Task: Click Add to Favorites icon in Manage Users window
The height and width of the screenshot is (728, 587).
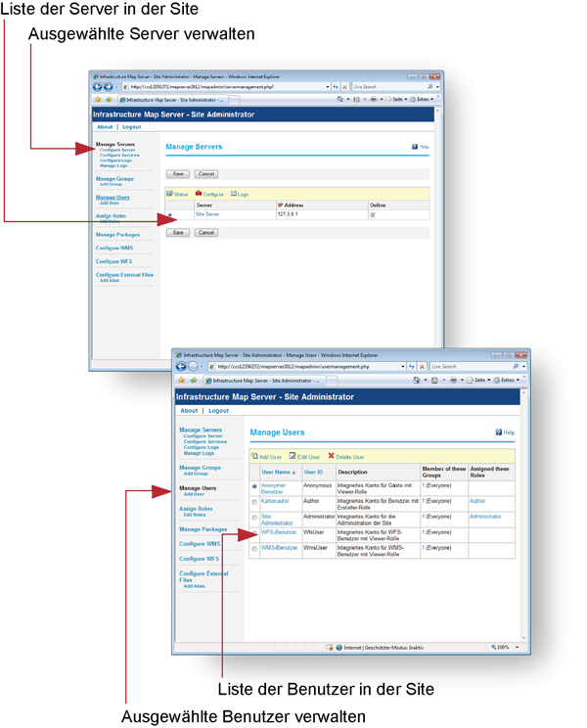Action: tap(194, 381)
